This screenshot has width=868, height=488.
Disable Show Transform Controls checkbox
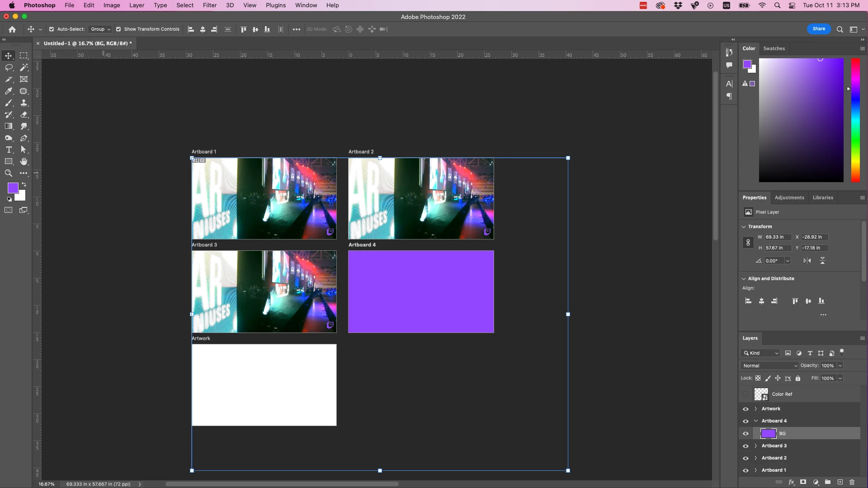pos(118,29)
